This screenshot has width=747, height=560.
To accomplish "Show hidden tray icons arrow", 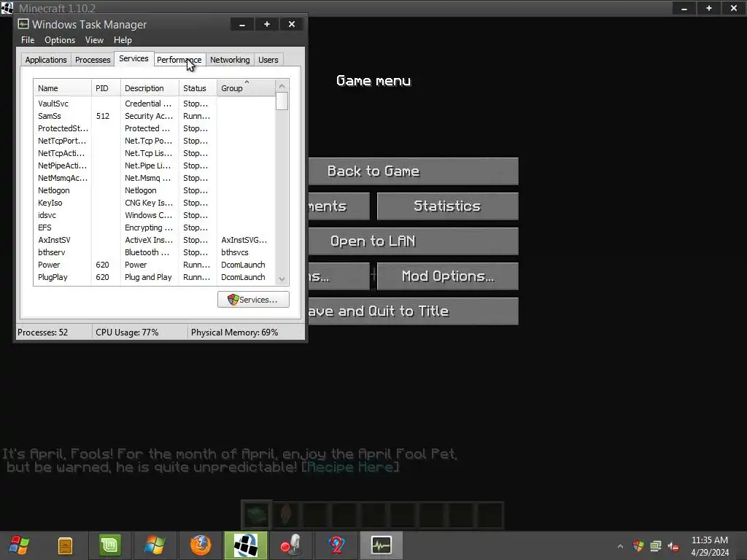I will point(620,546).
